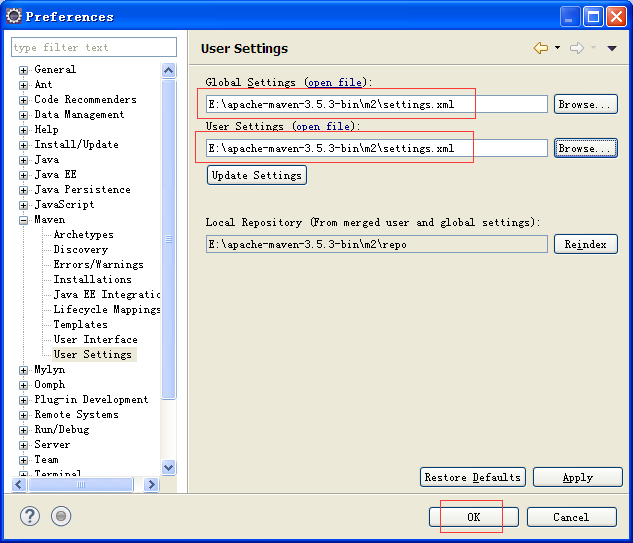Expand the Mylyn node
This screenshot has width=633, height=543.
tap(23, 370)
